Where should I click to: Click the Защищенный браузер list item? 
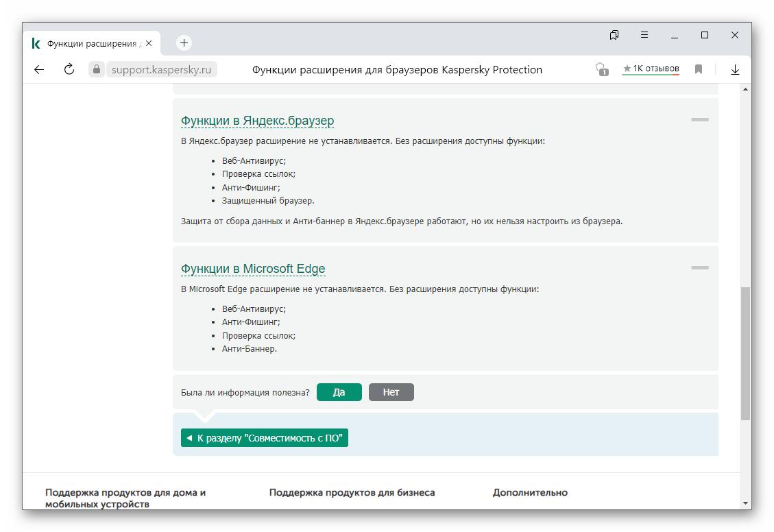(268, 201)
